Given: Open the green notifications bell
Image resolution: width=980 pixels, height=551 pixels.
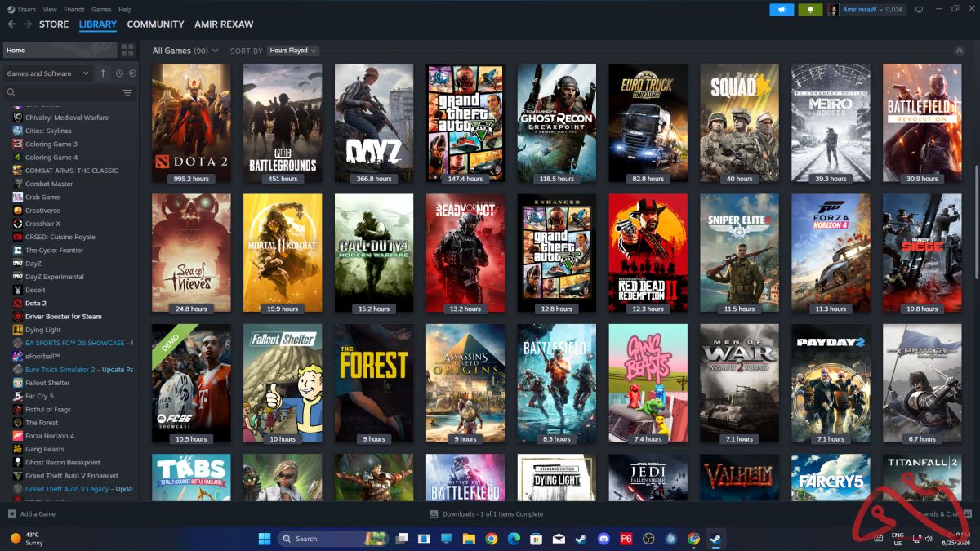Looking at the screenshot, I should [x=810, y=10].
